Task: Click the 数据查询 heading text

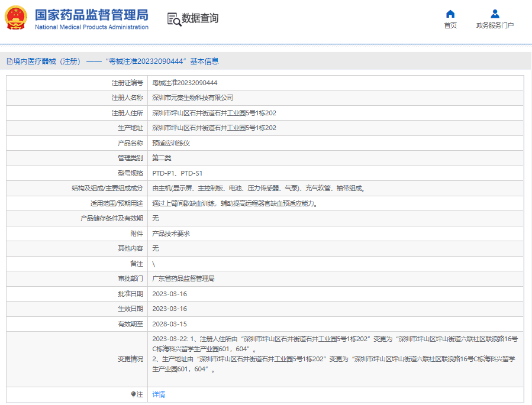Action: pyautogui.click(x=200, y=18)
